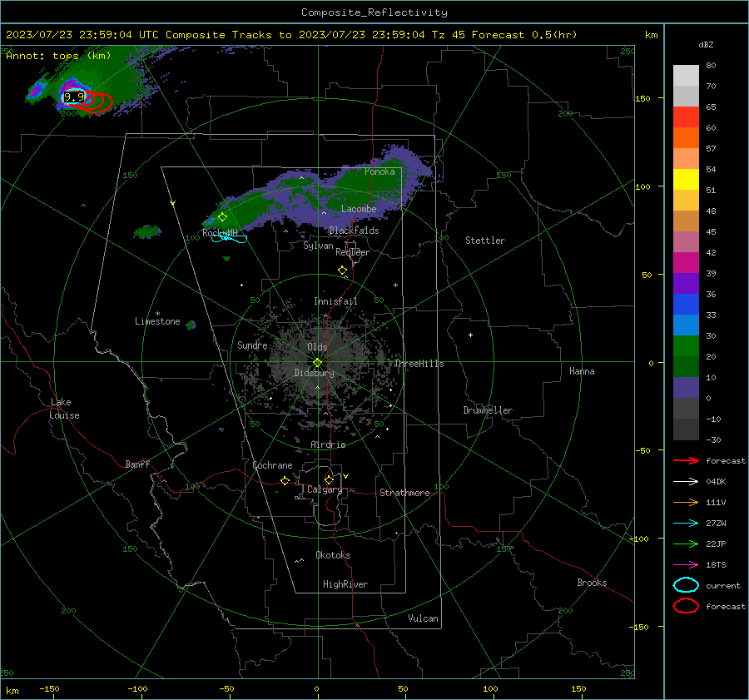Click the cyan 27ZW arrow legend icon
Viewport: 749px width, 700px height.
click(686, 524)
